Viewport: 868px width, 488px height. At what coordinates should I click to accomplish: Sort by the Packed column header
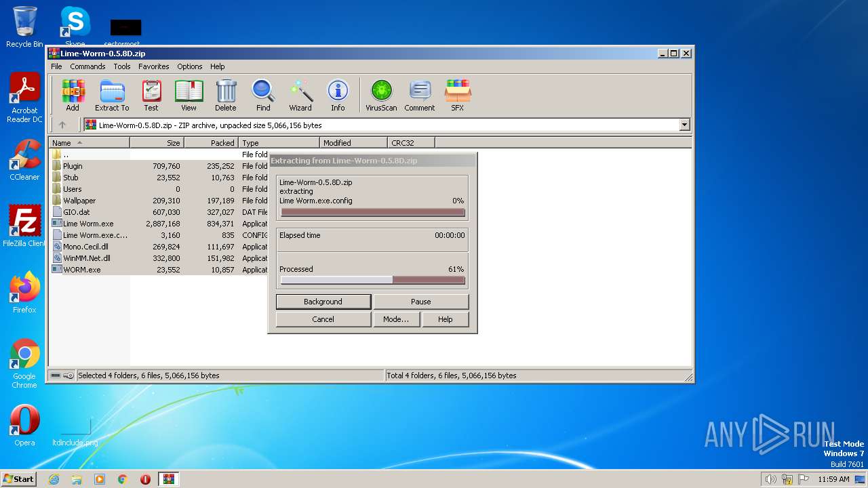coord(211,143)
